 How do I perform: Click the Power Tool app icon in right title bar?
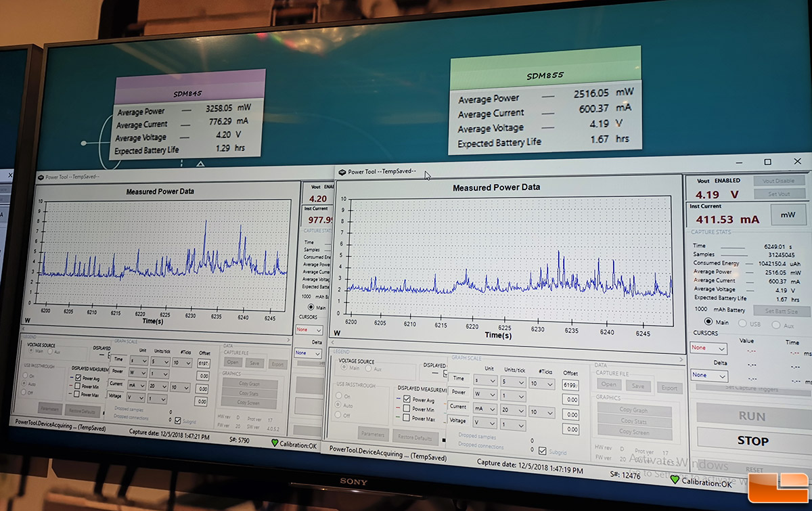tap(342, 172)
